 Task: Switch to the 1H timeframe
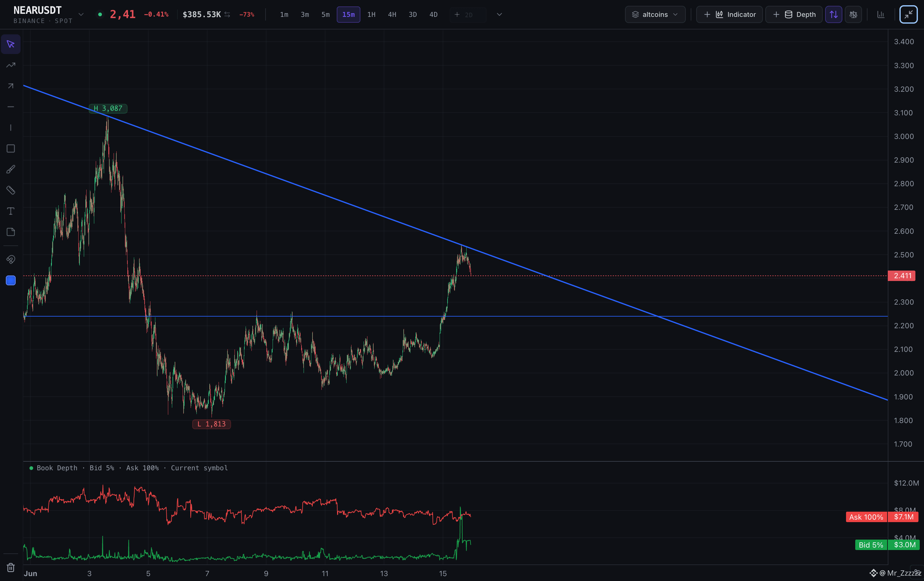point(371,15)
